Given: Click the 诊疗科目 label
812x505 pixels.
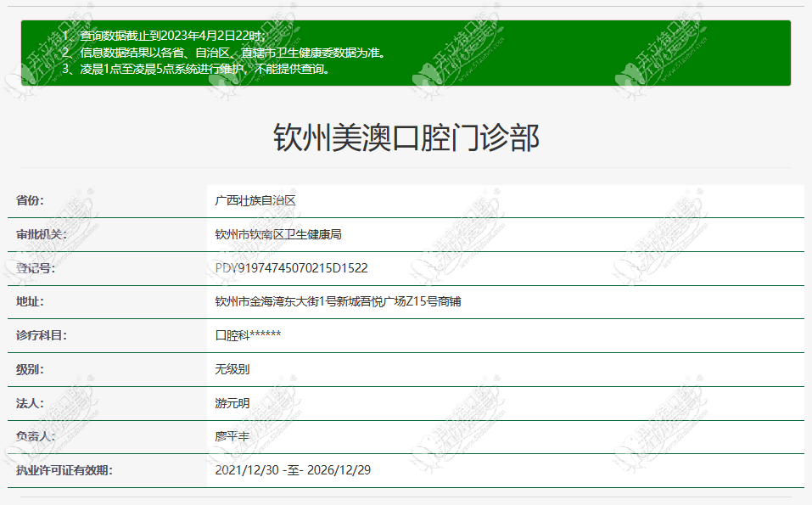Looking at the screenshot, I should pyautogui.click(x=42, y=335).
